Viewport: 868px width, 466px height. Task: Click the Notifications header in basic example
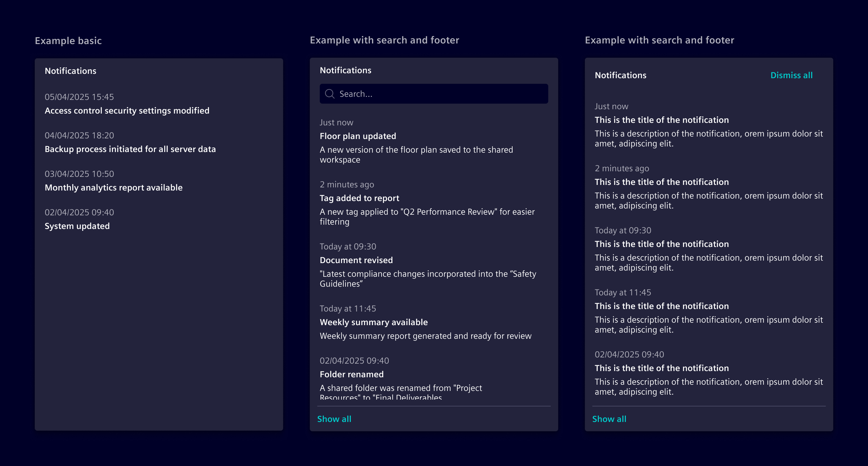[x=71, y=71]
